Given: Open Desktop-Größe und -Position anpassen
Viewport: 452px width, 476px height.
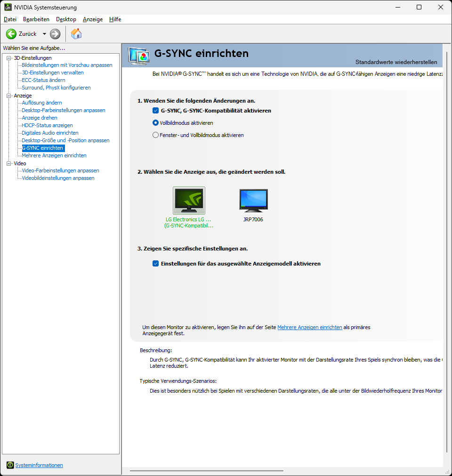Looking at the screenshot, I should pyautogui.click(x=65, y=140).
